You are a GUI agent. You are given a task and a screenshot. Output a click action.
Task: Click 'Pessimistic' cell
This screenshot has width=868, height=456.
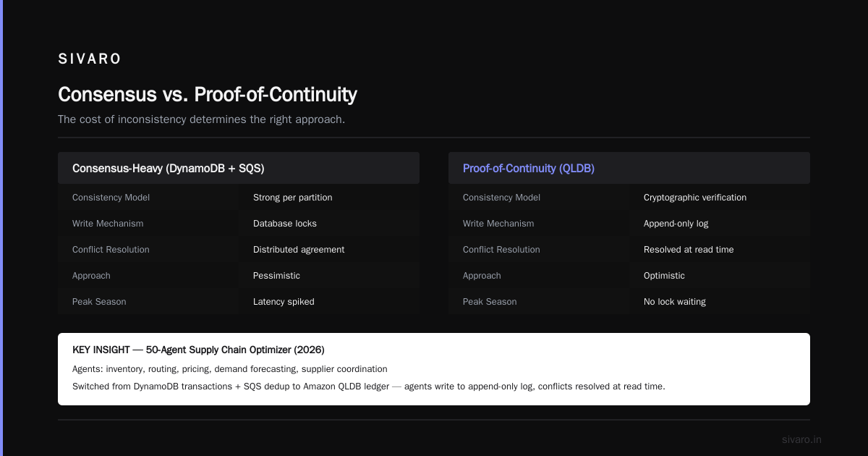[x=329, y=276]
